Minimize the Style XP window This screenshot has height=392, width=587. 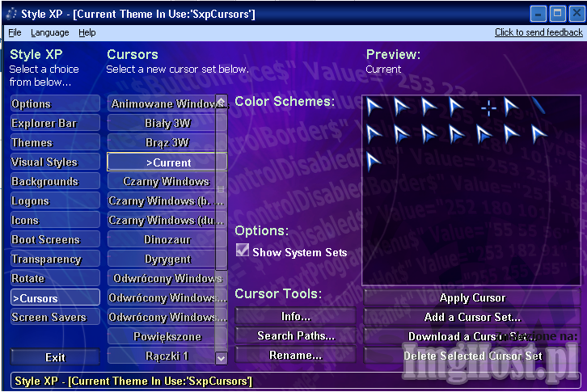(x=538, y=15)
